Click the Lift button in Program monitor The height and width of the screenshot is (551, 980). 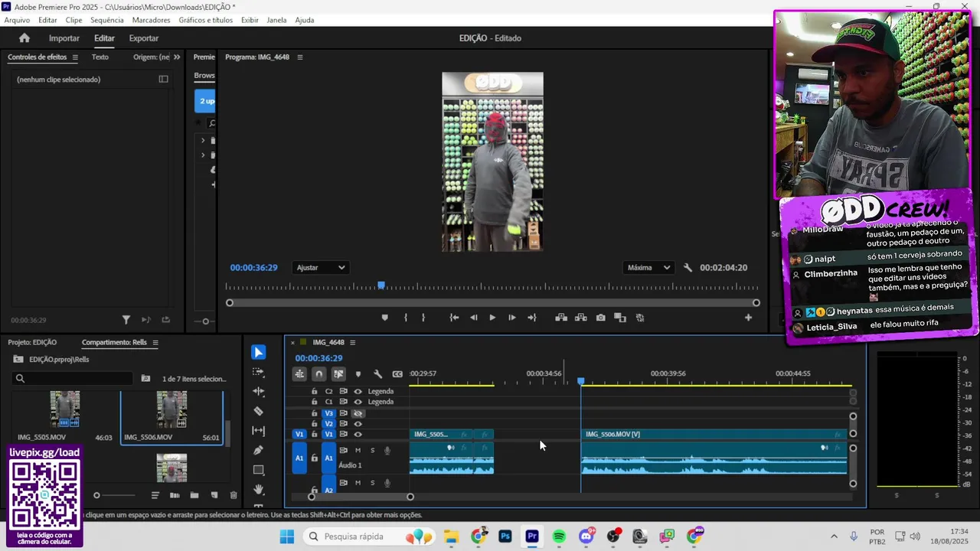[x=561, y=318]
